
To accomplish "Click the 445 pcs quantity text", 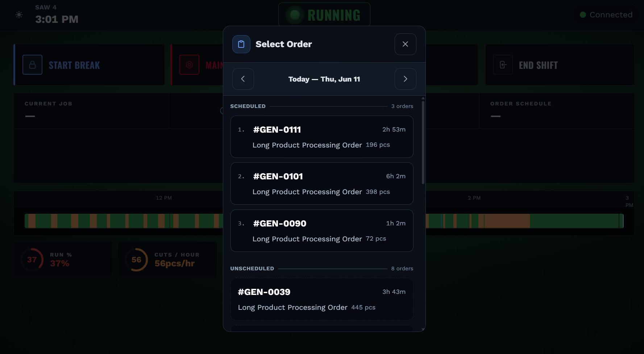I will (363, 307).
